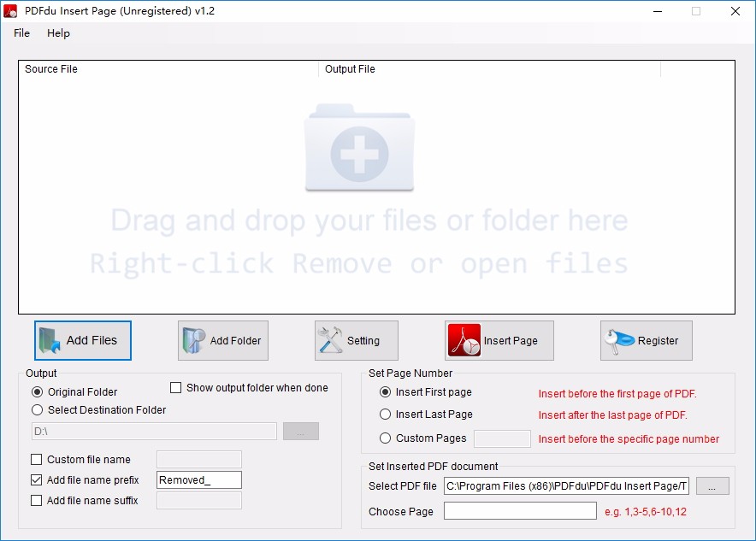Viewport: 756px width, 541px height.
Task: Click the PDFdu app icon in title bar
Action: [10, 10]
